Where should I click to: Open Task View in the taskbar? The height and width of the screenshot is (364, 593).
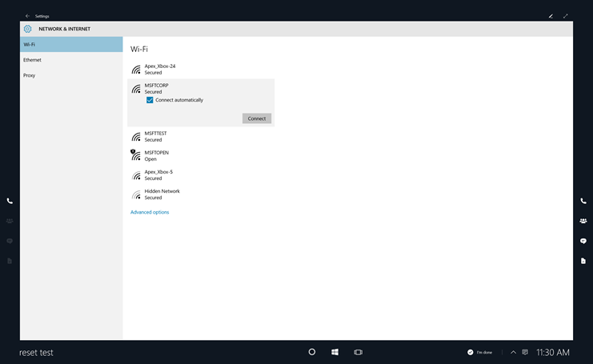tap(359, 352)
